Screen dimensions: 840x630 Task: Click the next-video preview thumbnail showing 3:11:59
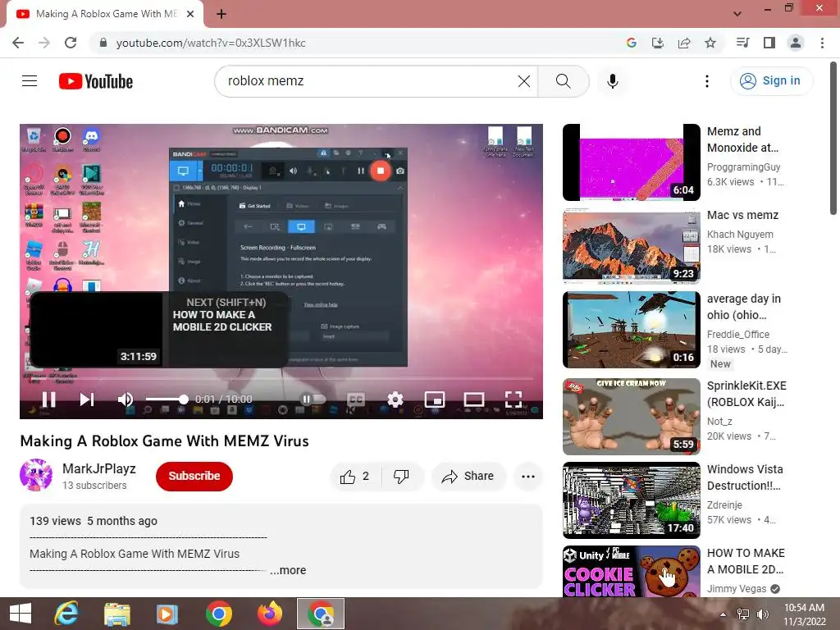pos(97,329)
